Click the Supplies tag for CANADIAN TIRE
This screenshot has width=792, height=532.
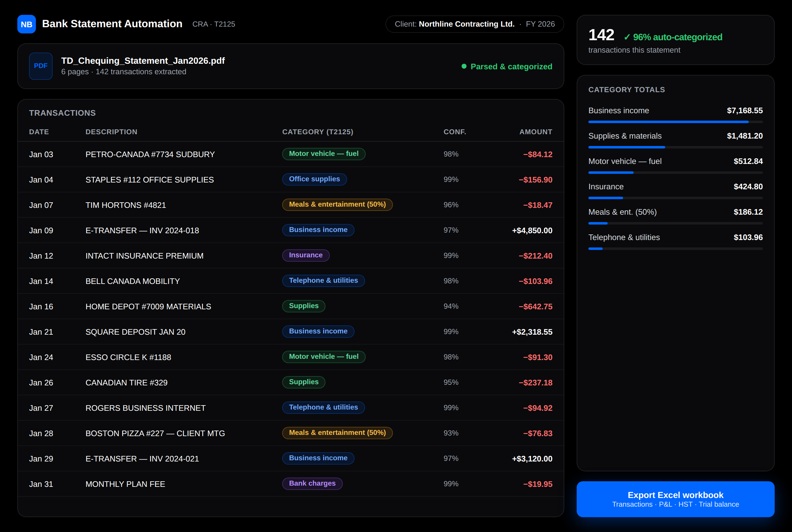[304, 382]
